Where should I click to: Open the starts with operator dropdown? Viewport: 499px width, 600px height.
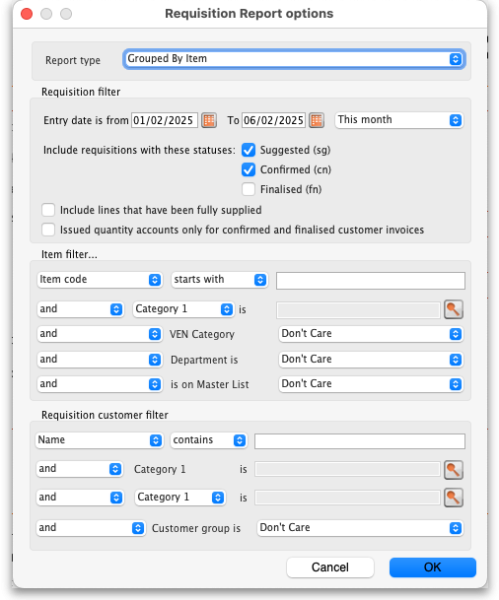219,280
